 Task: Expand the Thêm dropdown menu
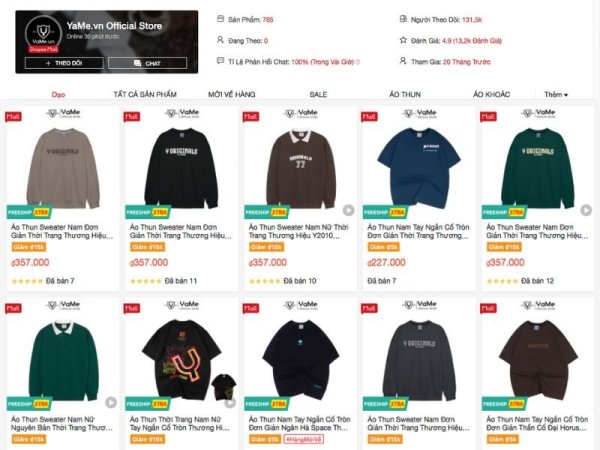coord(556,95)
